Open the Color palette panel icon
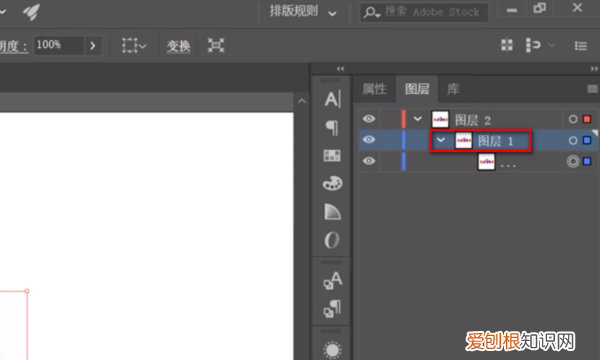600x360 pixels. 332,183
